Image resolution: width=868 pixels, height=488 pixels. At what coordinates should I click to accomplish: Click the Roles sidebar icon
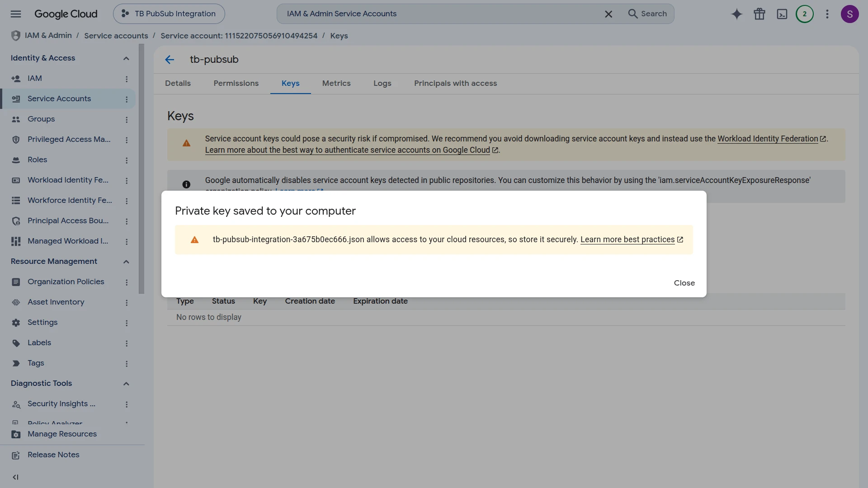[x=16, y=160]
